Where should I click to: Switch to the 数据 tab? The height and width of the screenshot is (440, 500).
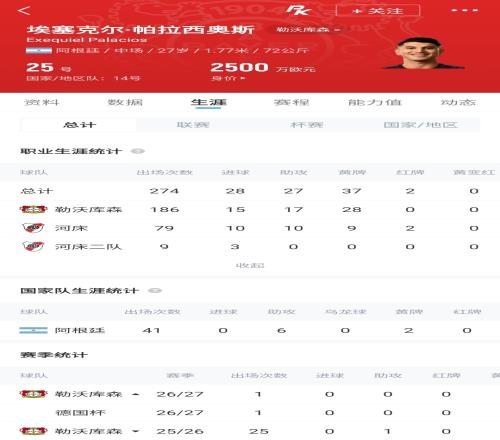[x=125, y=102]
